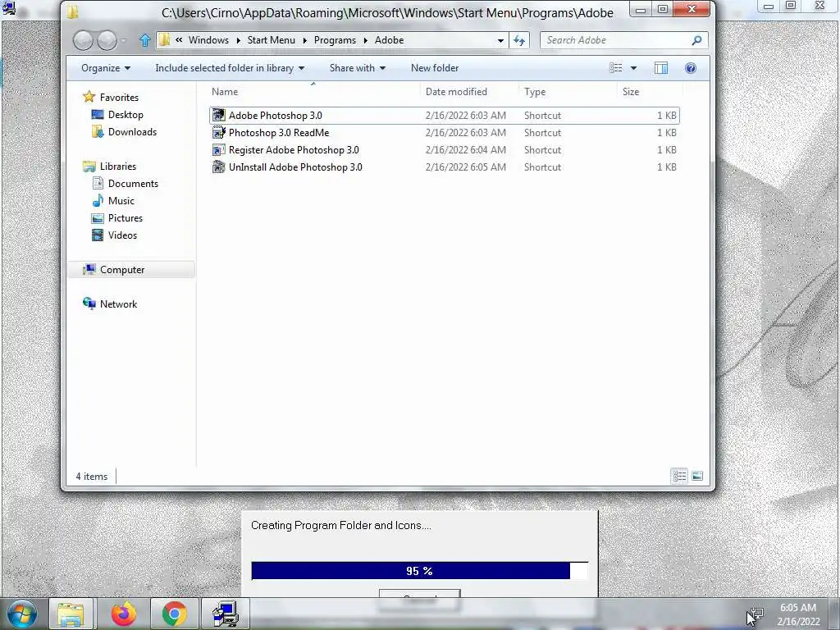Switch to Details view in status bar
Viewport: 840px width, 630px height.
tap(679, 476)
